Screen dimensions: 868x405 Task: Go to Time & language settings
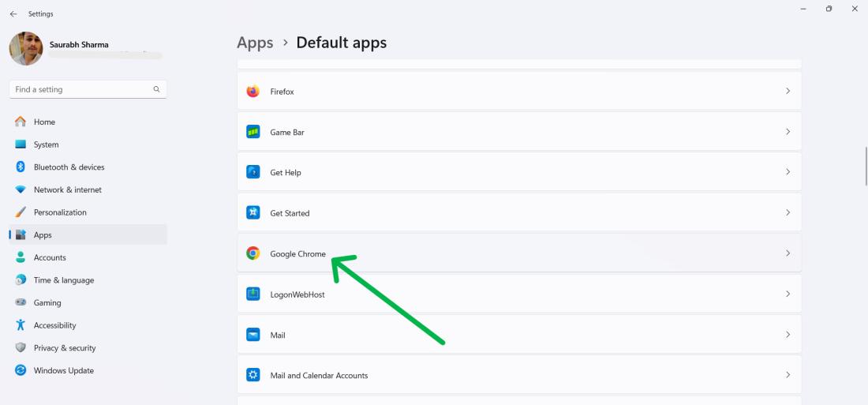point(88,280)
